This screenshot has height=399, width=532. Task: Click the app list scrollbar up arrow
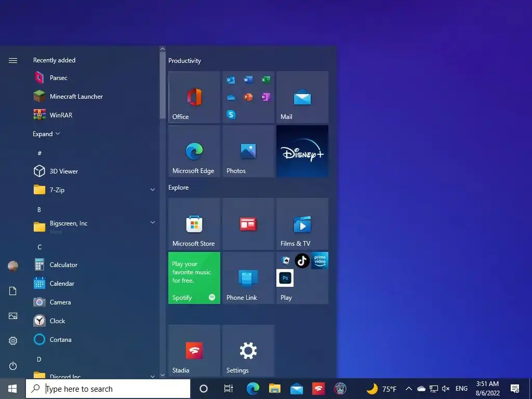163,49
